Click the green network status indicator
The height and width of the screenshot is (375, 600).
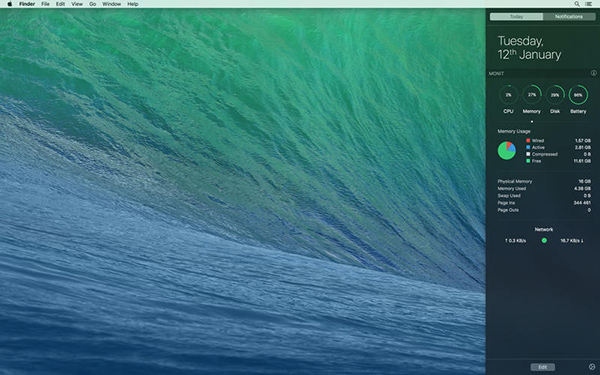(x=544, y=240)
